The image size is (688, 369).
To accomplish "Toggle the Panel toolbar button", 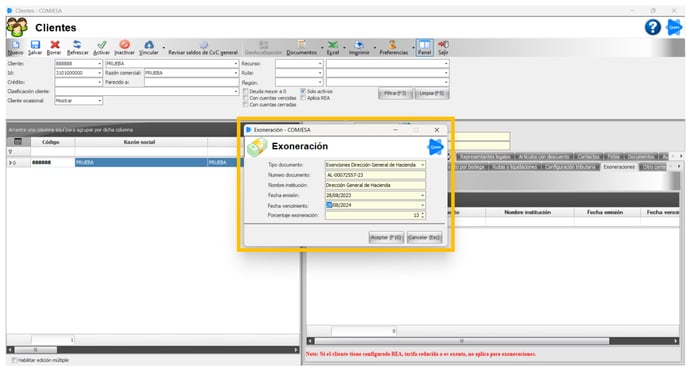I will pos(424,47).
